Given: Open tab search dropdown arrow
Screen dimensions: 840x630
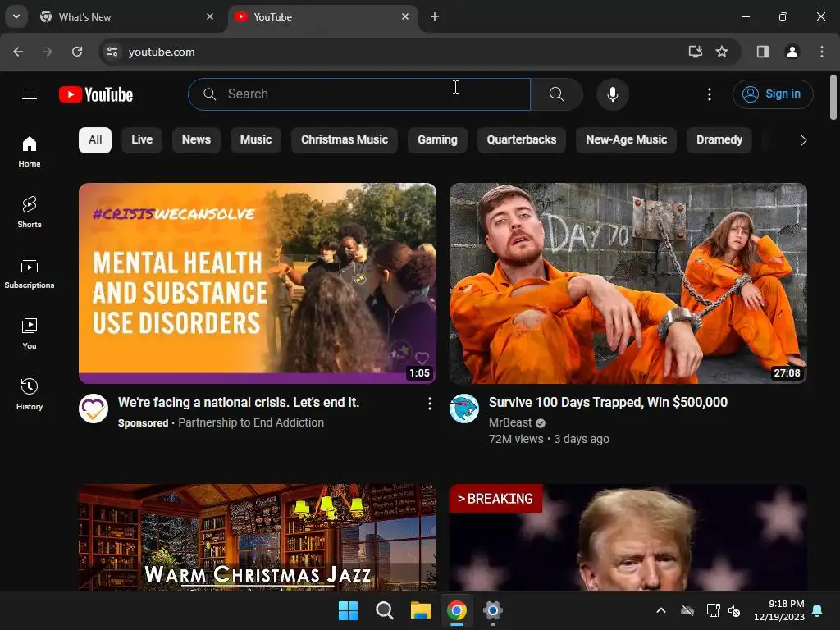Looking at the screenshot, I should [16, 16].
